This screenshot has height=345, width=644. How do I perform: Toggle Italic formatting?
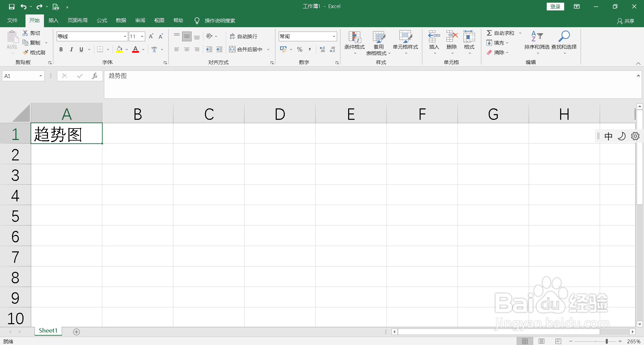[x=71, y=49]
